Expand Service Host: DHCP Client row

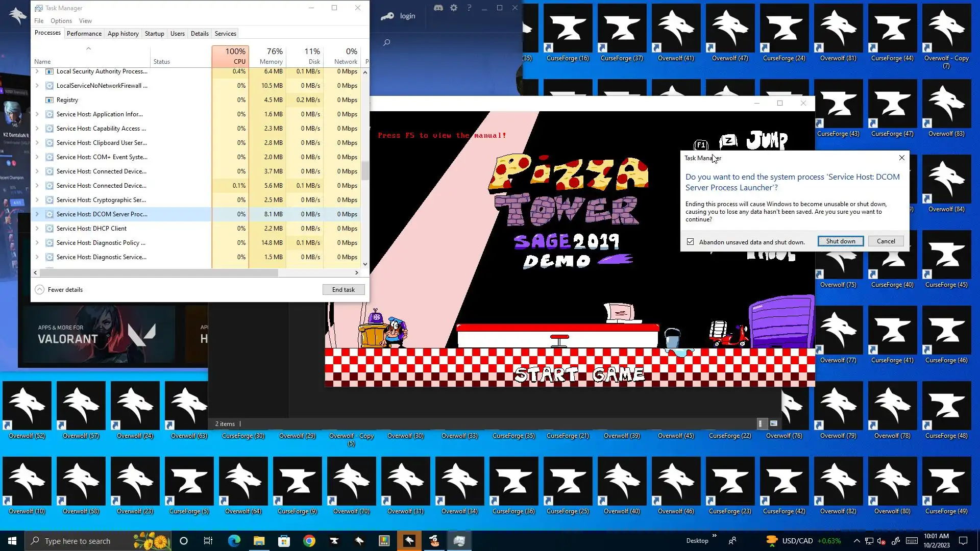pyautogui.click(x=37, y=229)
